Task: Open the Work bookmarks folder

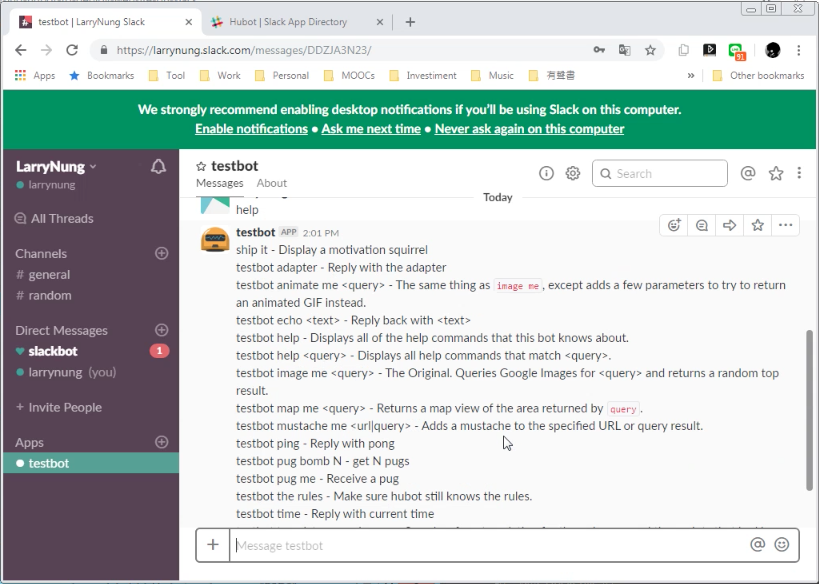Action: point(220,75)
